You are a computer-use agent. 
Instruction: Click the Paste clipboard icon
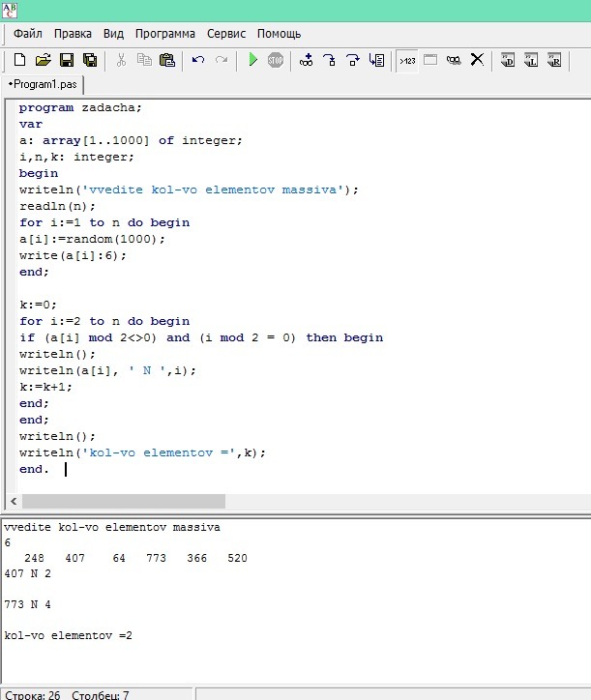[166, 60]
